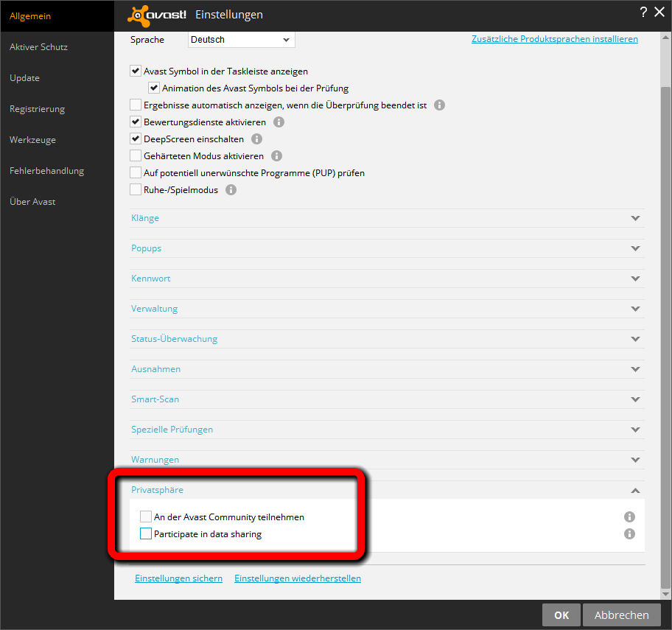Collapse the Privatsphäre section
Image resolution: width=672 pixels, height=630 pixels.
point(387,490)
